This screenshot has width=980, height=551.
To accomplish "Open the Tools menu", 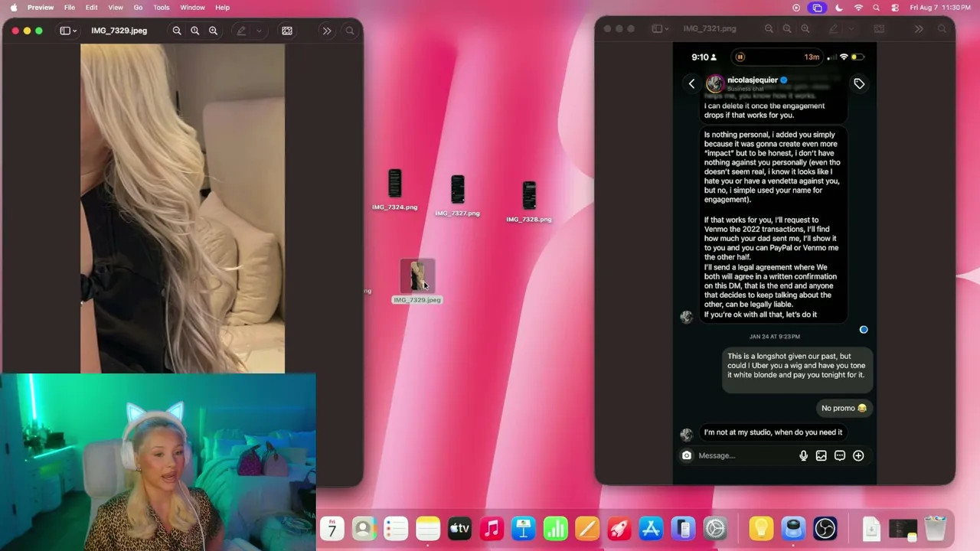I will (x=162, y=8).
